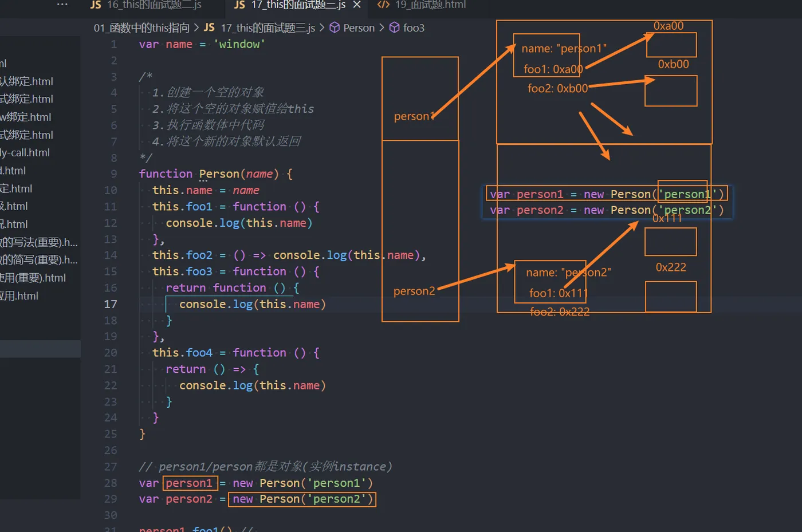Screen dimensions: 802x532
Task: Click the person2 variable on line 29
Action: tap(189, 499)
